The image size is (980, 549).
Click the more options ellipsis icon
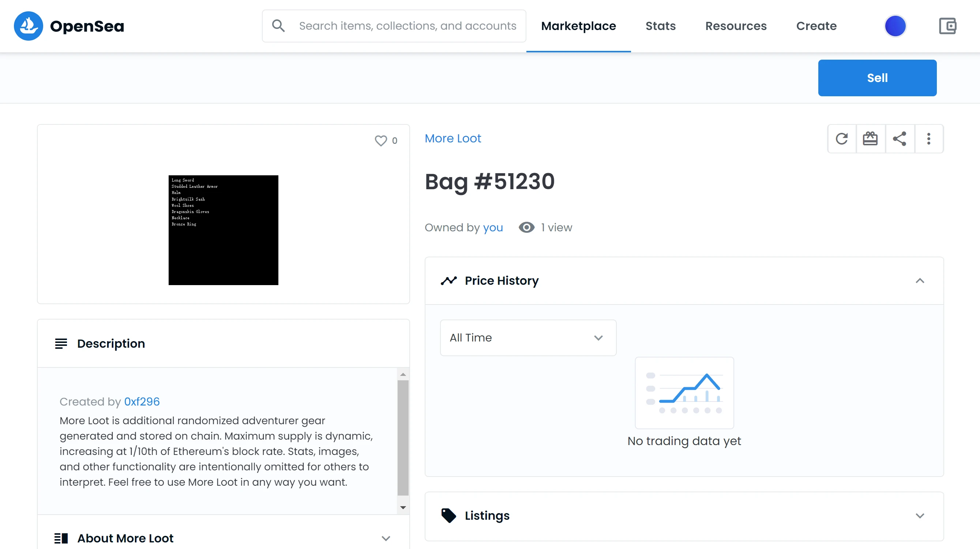(x=930, y=139)
